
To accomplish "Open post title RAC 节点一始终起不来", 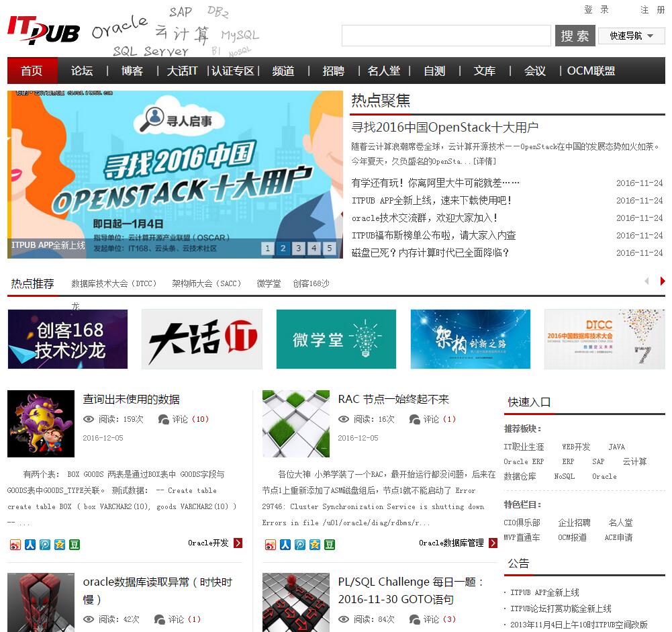I will coord(393,399).
